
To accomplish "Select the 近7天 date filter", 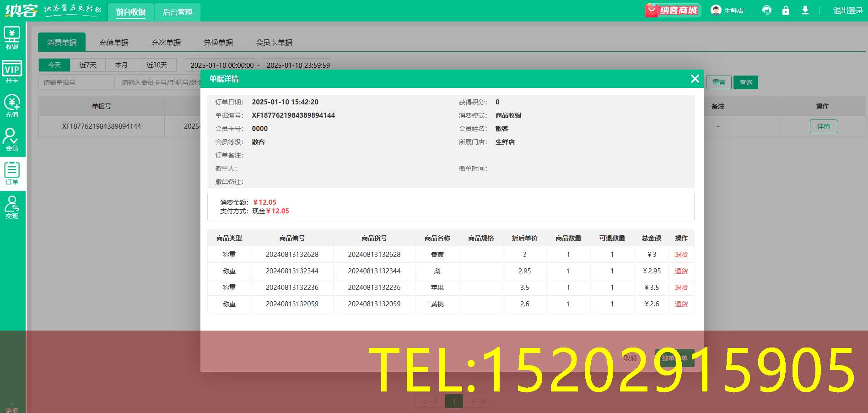I will pyautogui.click(x=88, y=65).
